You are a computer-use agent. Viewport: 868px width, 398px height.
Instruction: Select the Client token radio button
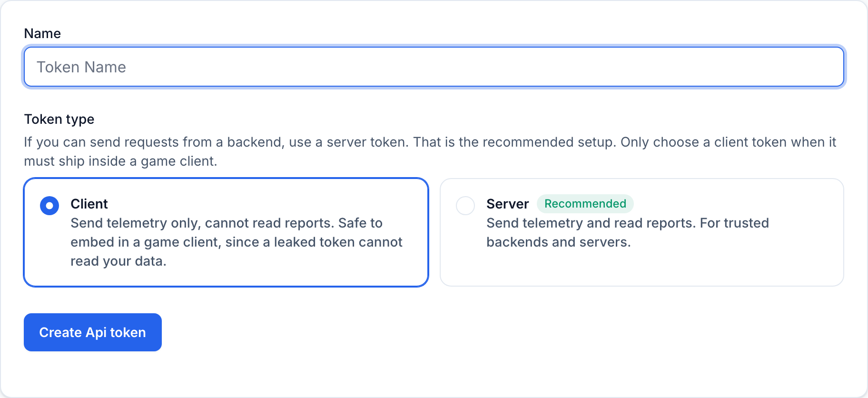coord(49,206)
